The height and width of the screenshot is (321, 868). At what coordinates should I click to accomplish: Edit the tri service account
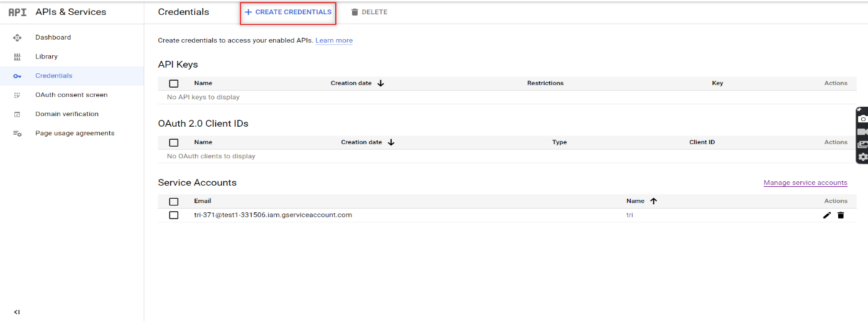(x=826, y=215)
